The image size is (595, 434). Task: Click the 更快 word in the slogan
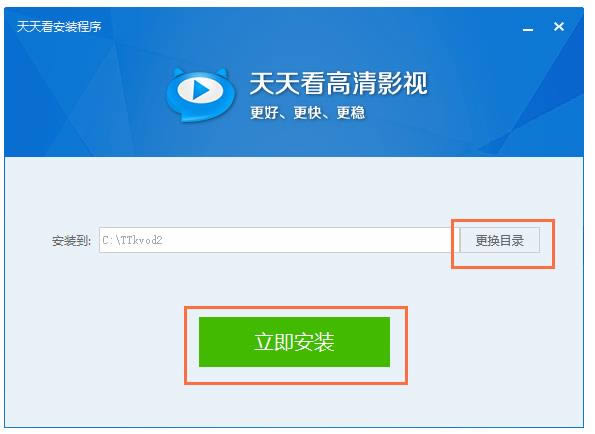[x=307, y=113]
